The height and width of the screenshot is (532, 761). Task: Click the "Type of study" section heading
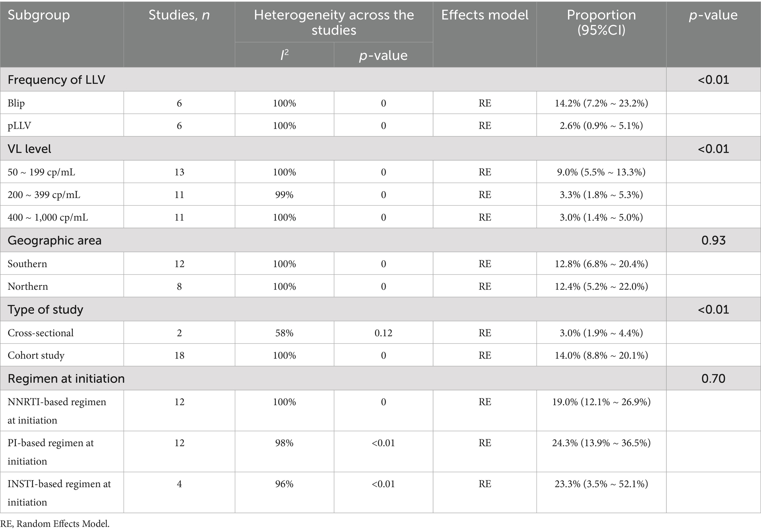tap(45, 310)
